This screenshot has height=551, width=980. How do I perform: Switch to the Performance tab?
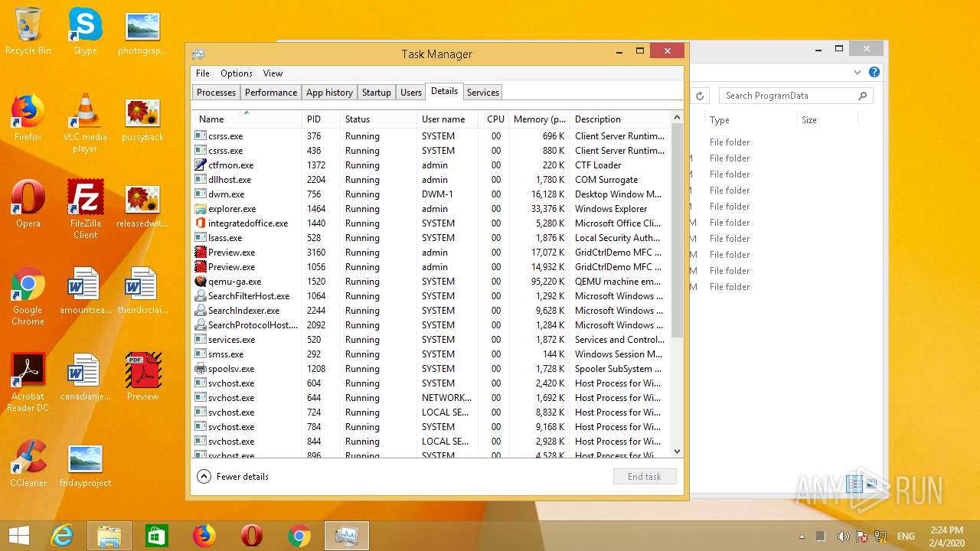[x=270, y=92]
